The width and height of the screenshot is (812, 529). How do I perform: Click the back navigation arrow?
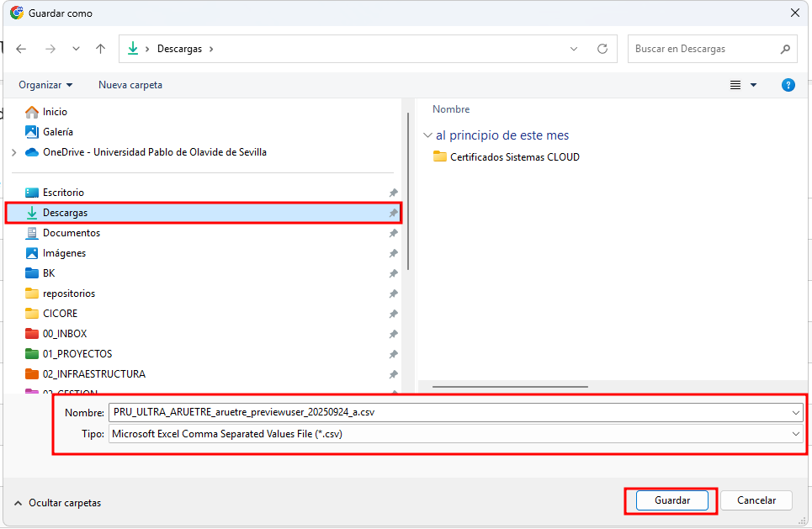[x=22, y=49]
